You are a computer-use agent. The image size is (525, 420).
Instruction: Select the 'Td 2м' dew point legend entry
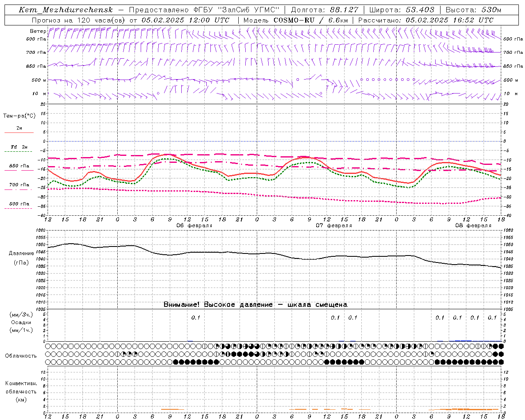[19, 147]
